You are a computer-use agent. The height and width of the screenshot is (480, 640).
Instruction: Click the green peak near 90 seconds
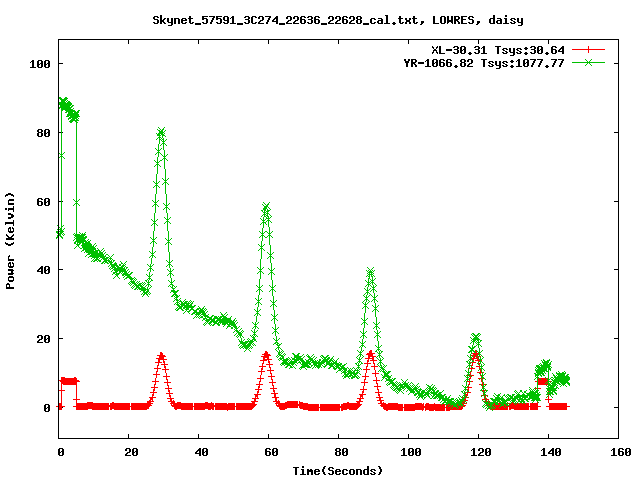370,272
